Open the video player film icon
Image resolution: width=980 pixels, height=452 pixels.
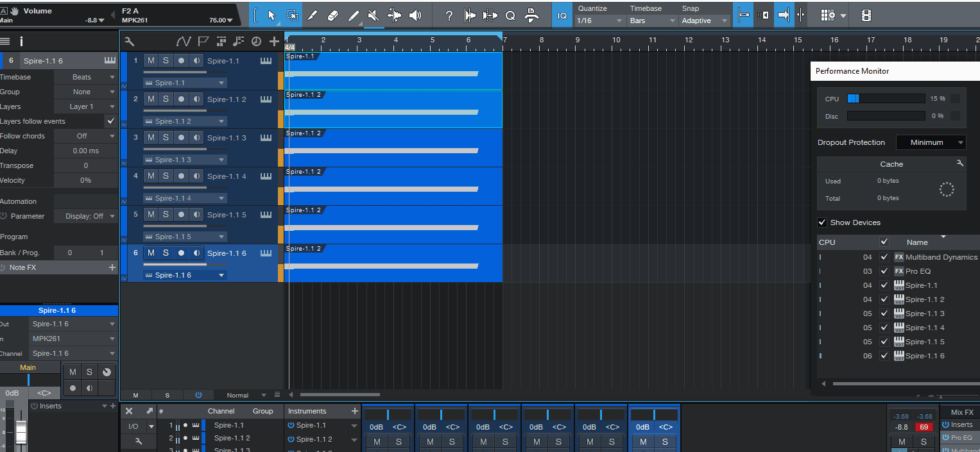(x=866, y=15)
